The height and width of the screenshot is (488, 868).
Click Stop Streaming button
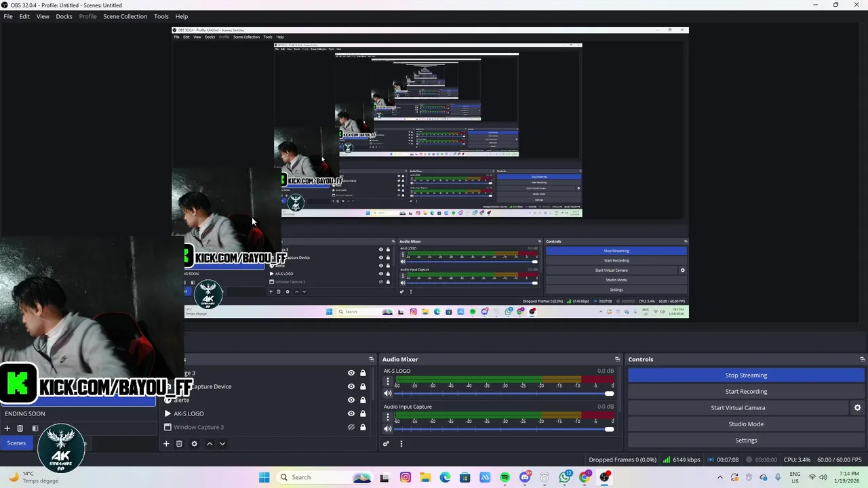(x=746, y=375)
